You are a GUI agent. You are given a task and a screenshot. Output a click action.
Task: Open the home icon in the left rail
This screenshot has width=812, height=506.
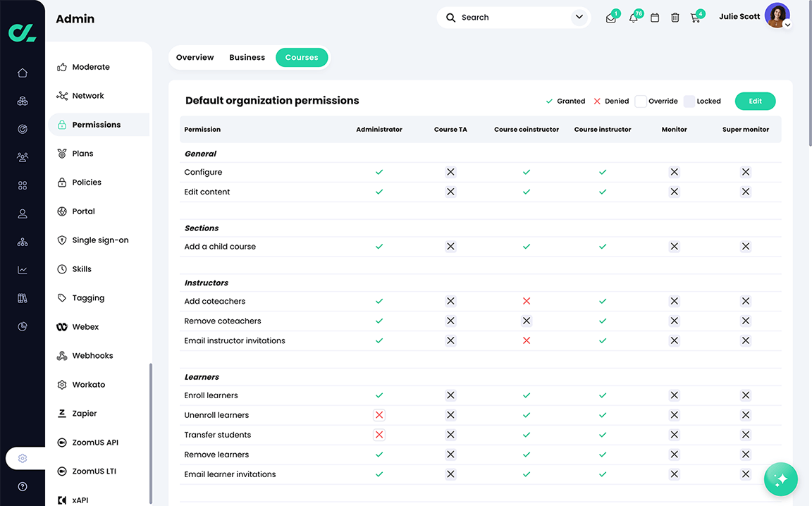(22, 73)
